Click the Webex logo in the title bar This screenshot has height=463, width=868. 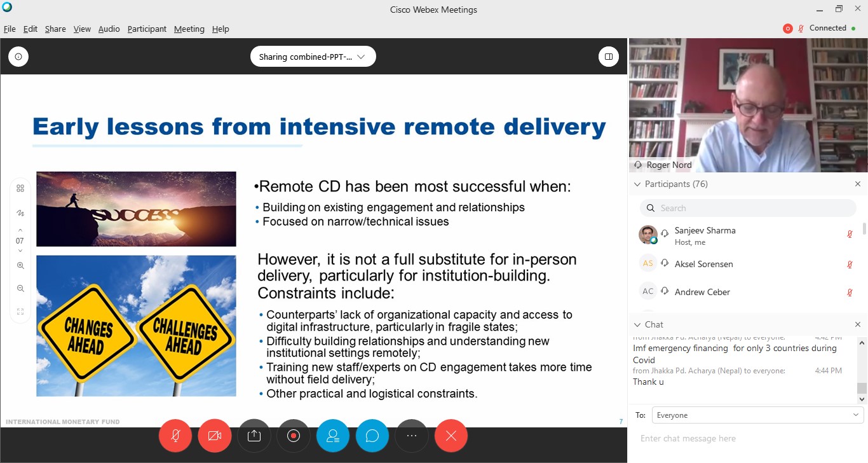[7, 8]
